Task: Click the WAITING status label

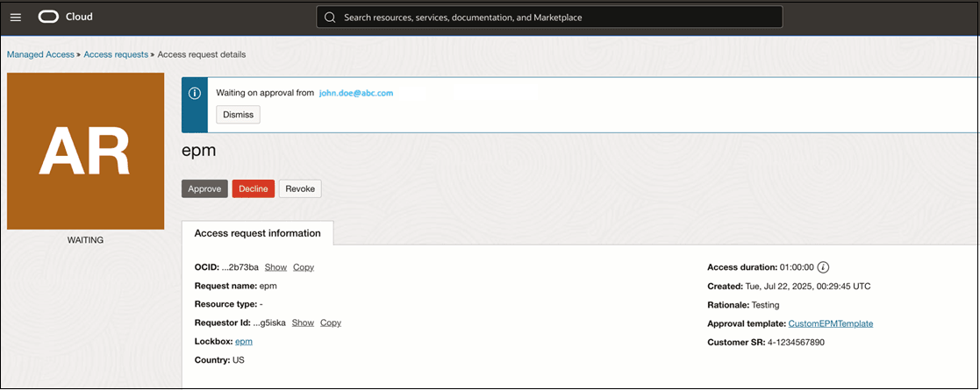Action: 85,239
